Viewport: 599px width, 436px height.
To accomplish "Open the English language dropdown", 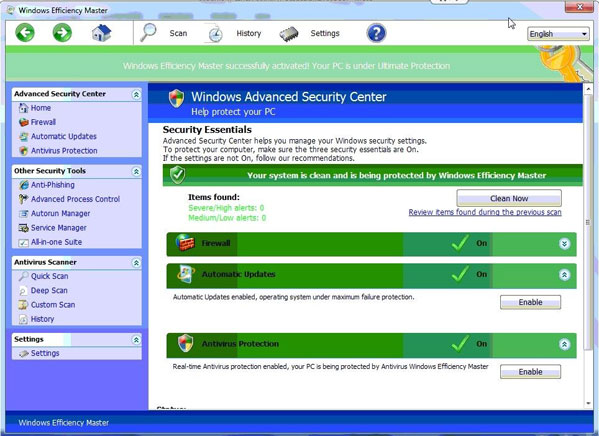I will [558, 34].
